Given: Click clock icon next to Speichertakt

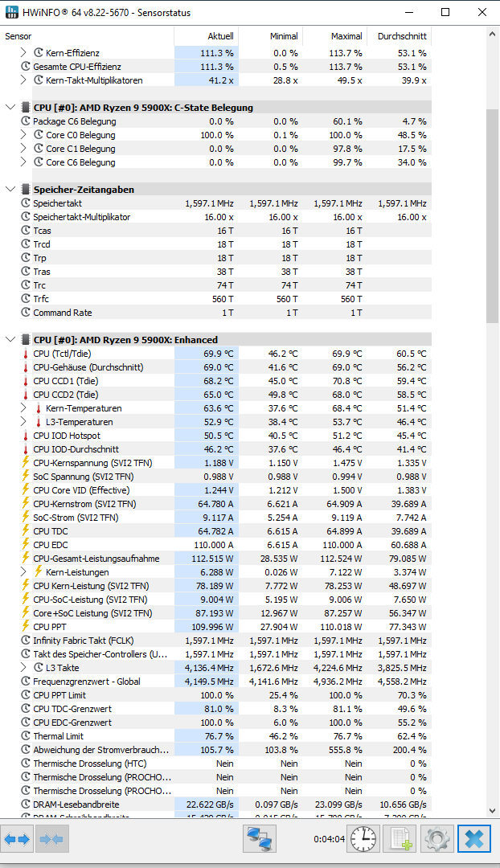Looking at the screenshot, I should click(x=26, y=203).
